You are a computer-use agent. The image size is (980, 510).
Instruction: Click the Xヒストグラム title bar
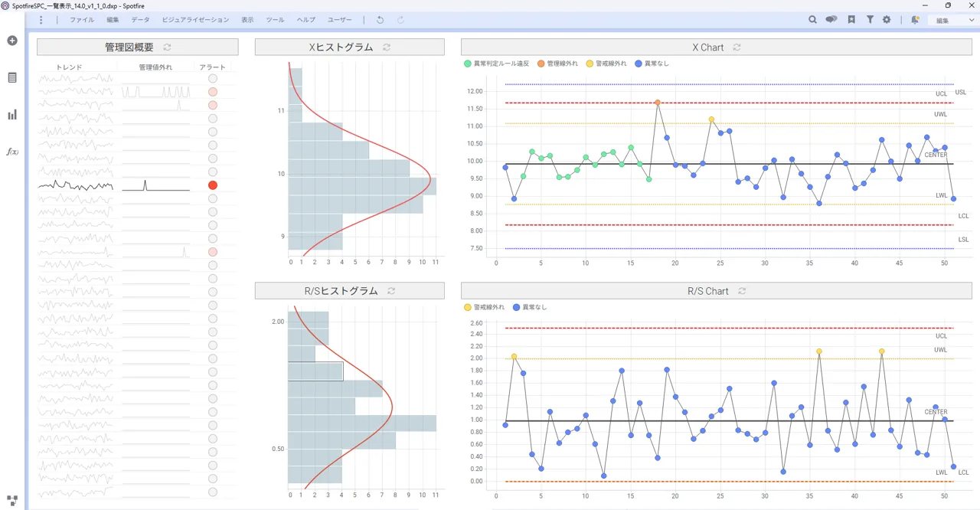click(x=350, y=47)
